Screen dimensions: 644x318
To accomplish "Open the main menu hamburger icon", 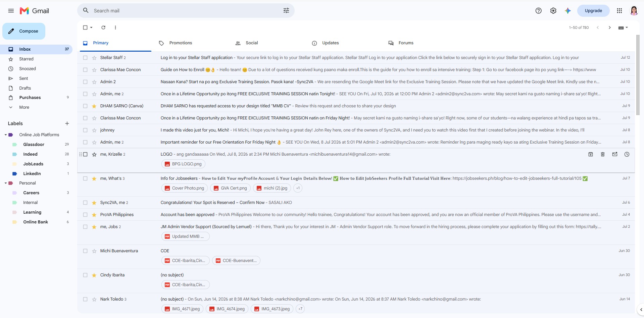I will tap(11, 11).
